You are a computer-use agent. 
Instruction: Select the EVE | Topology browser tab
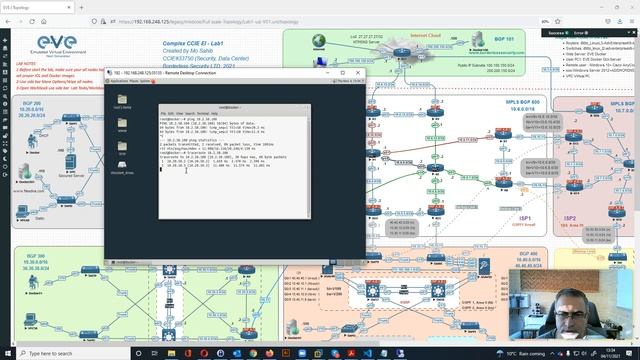tap(37, 7)
